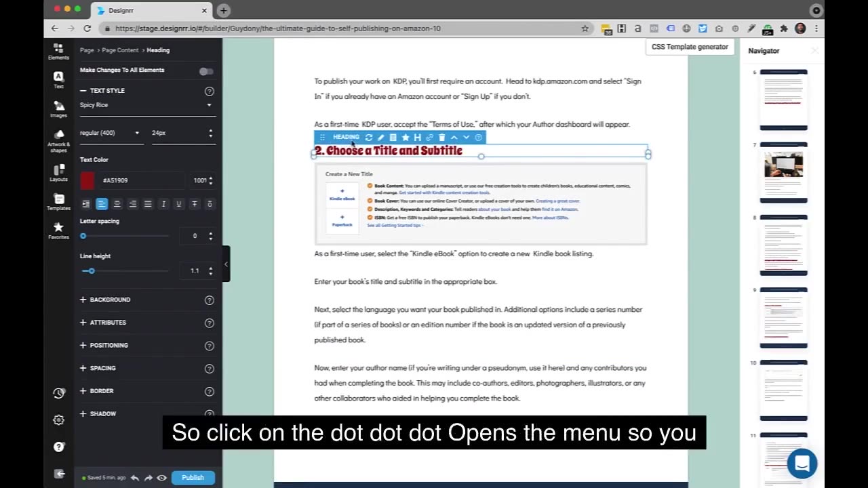868x488 pixels.
Task: Click HEADING label in element toolbar
Action: 346,138
